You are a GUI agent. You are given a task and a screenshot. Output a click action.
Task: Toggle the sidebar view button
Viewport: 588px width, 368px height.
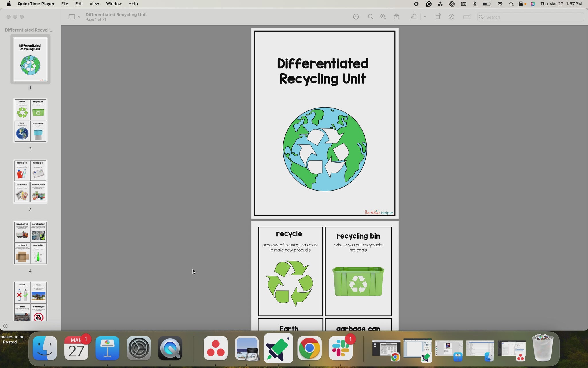point(71,17)
